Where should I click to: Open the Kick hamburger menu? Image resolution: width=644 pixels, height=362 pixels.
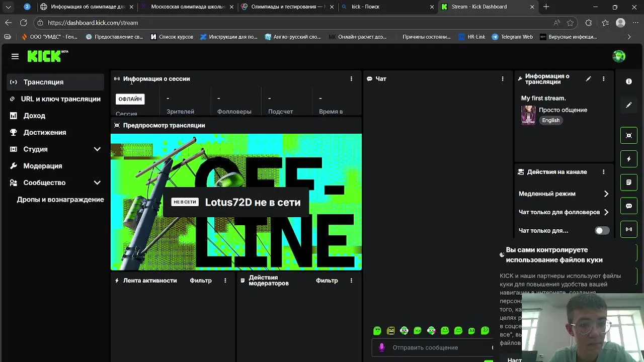15,56
